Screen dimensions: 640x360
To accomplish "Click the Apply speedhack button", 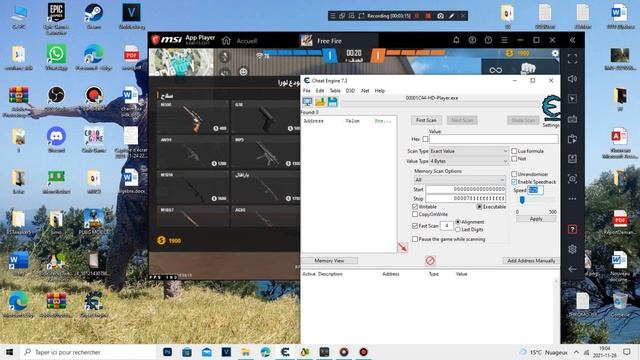I will (x=536, y=219).
